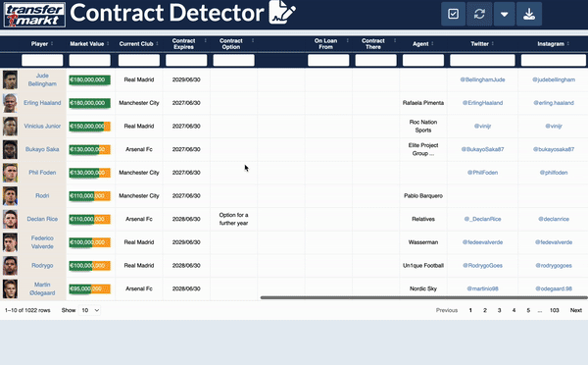This screenshot has width=588, height=365.
Task: Open Federico Valverde player link
Action: (x=42, y=242)
